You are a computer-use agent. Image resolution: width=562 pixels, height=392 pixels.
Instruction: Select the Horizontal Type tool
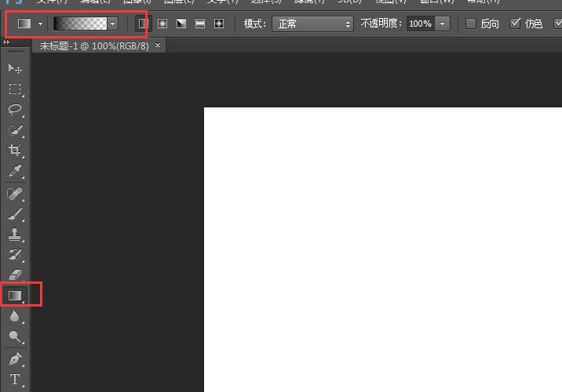pos(15,379)
